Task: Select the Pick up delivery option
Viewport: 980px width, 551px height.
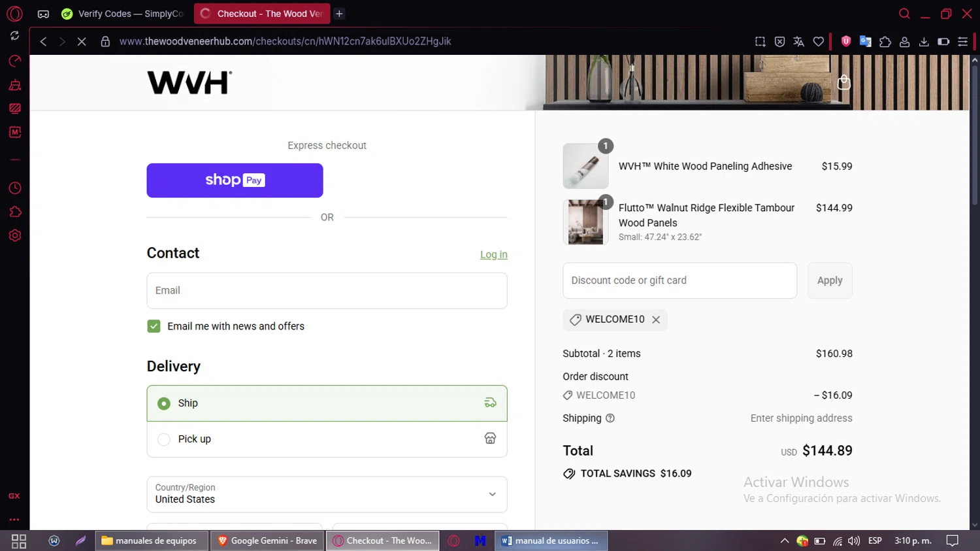Action: (x=327, y=439)
